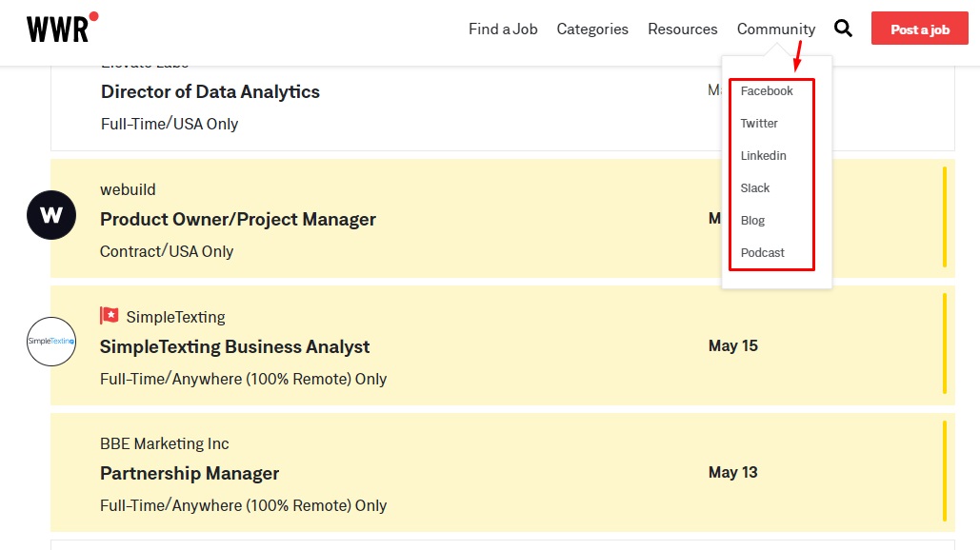This screenshot has height=550, width=980.
Task: Select Facebook from Community dropdown
Action: point(767,91)
